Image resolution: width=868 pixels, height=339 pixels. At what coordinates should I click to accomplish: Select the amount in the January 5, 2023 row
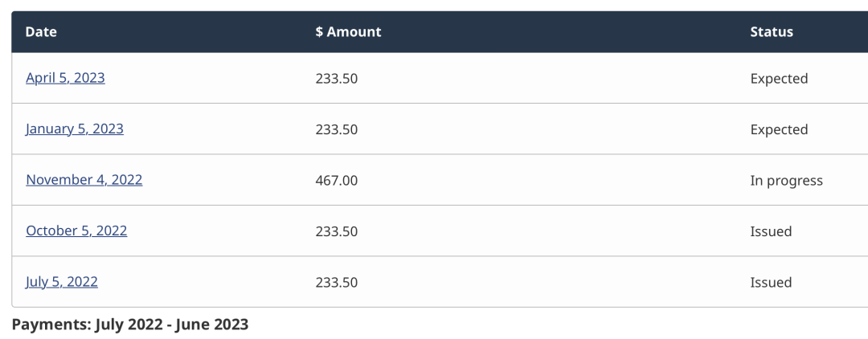pos(337,129)
